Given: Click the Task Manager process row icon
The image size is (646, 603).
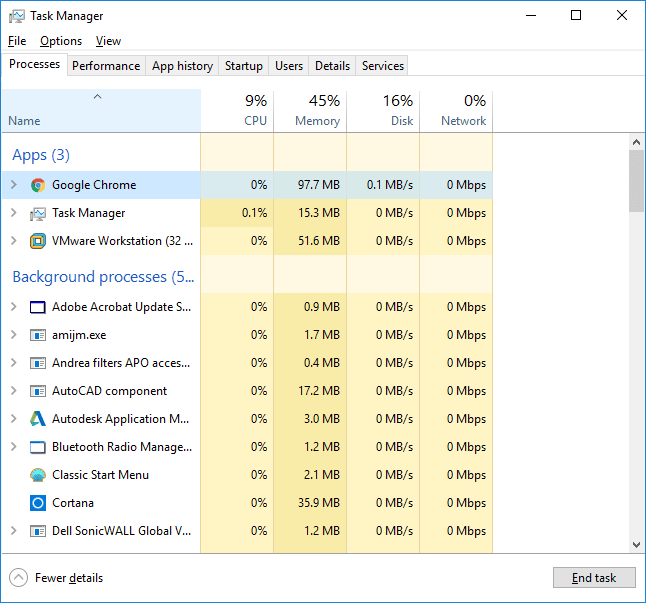Looking at the screenshot, I should 38,213.
